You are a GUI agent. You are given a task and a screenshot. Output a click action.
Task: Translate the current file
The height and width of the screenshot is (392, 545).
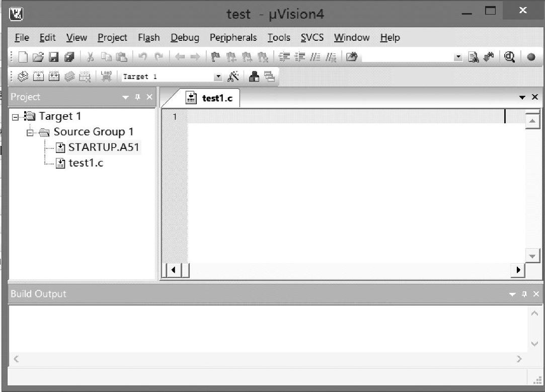23,76
